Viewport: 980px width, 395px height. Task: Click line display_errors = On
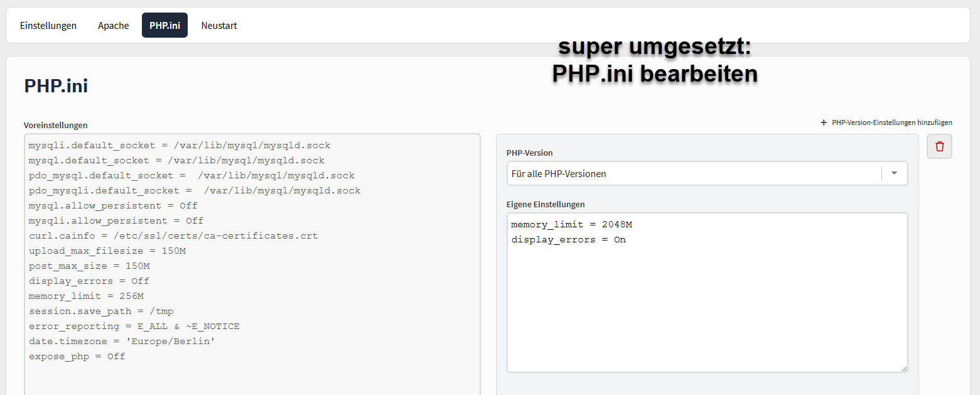pos(568,239)
